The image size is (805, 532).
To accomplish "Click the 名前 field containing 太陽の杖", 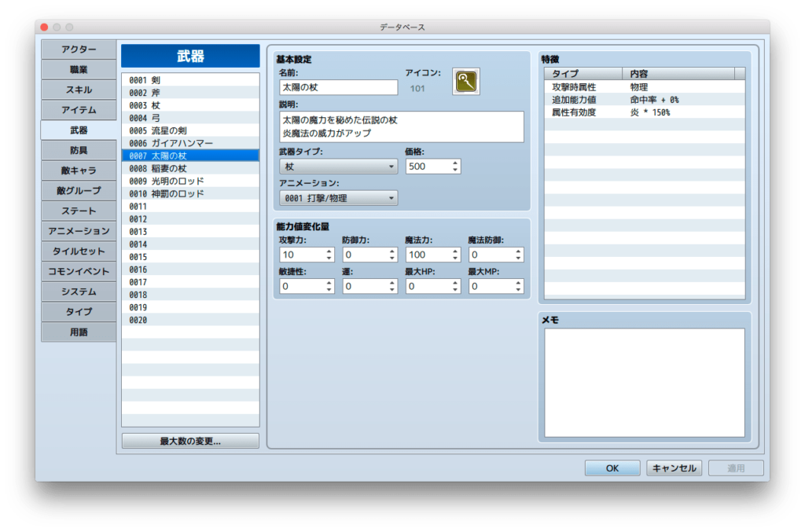I will coord(338,87).
